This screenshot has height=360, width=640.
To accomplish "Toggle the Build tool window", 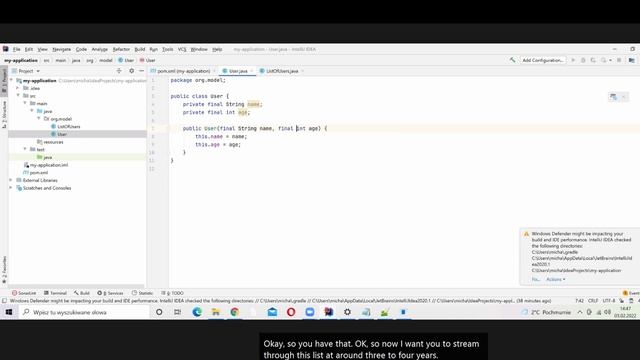I will 82,293.
